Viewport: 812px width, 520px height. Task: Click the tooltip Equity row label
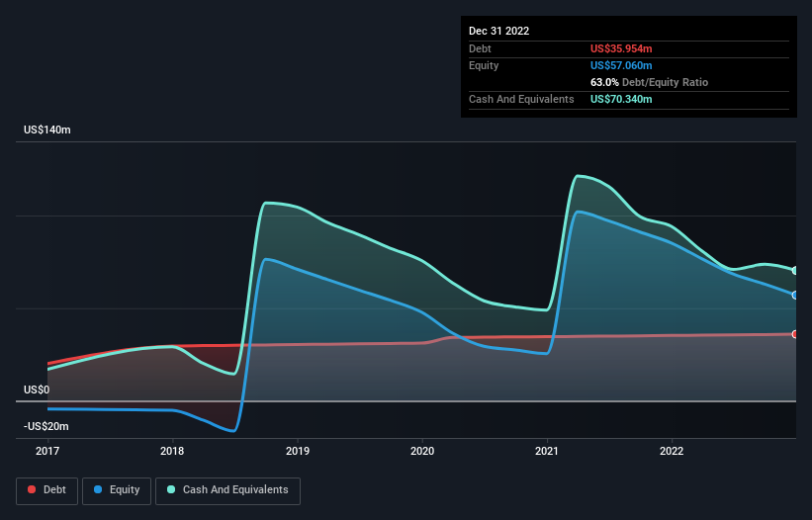(x=484, y=65)
